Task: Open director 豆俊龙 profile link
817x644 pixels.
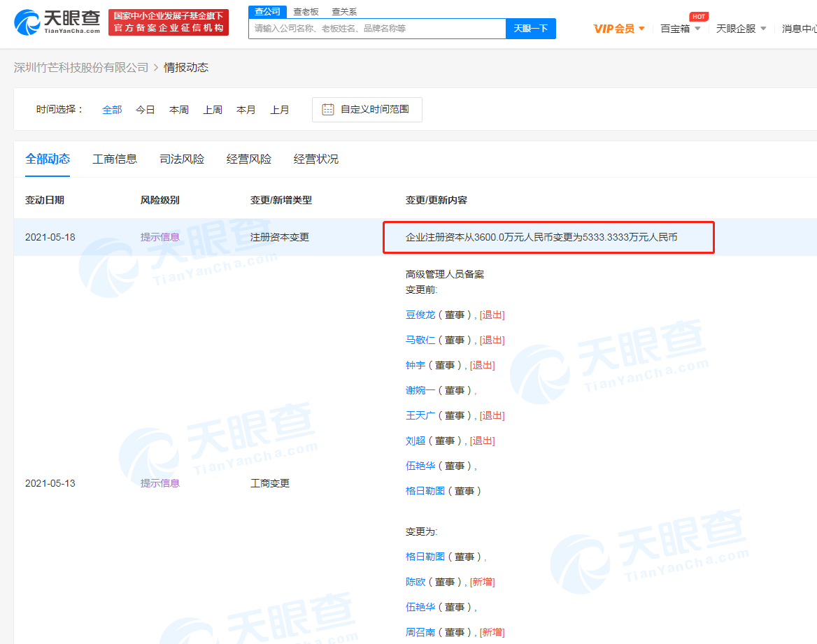Action: point(420,315)
